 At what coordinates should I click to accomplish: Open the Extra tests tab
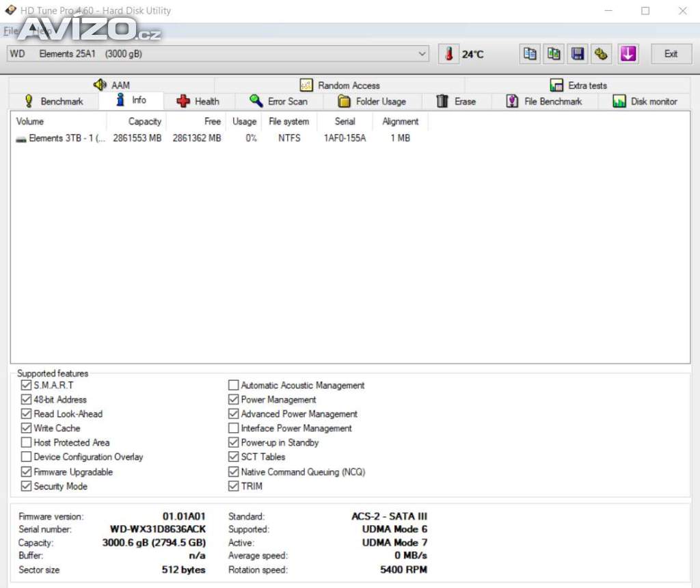coord(578,85)
